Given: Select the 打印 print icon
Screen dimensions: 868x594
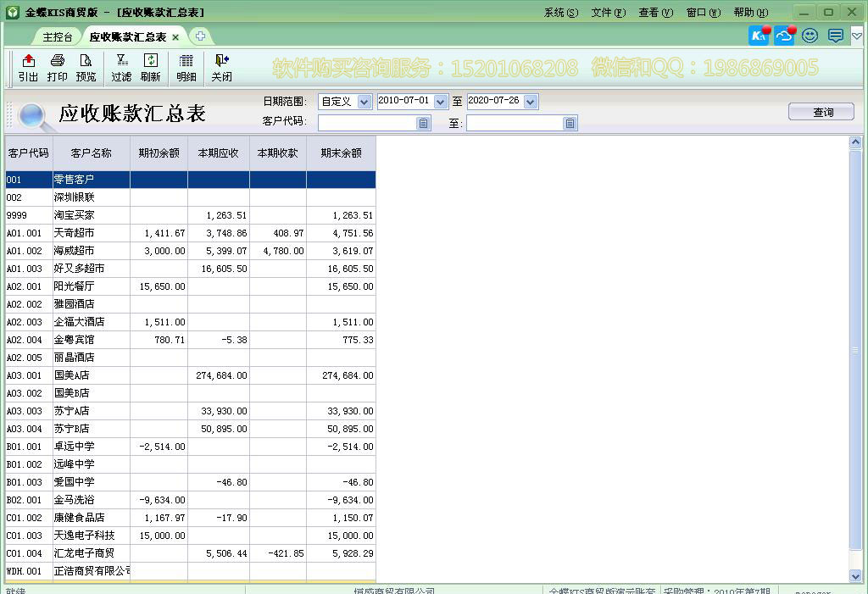Looking at the screenshot, I should click(x=58, y=68).
